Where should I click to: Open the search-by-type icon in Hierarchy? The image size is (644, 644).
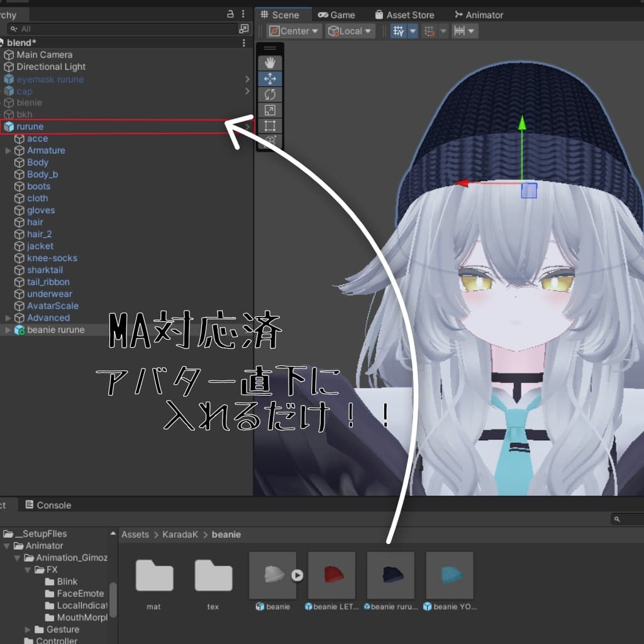coord(243,29)
